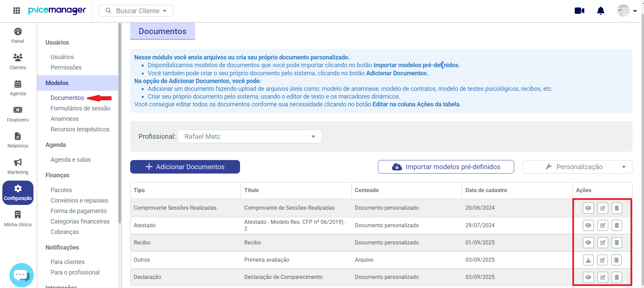The width and height of the screenshot is (644, 288).
Task: Open the Documentos tab header
Action: coord(163,31)
